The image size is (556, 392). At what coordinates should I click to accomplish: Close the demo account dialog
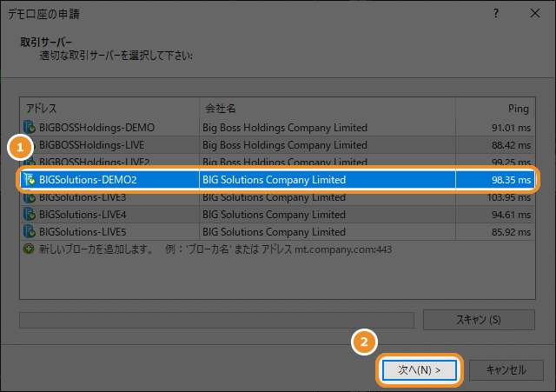[535, 14]
